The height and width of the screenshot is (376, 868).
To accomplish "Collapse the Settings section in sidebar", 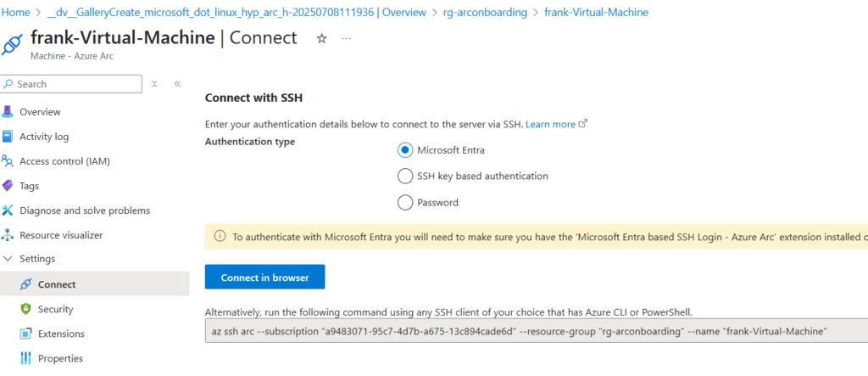I will (8, 259).
